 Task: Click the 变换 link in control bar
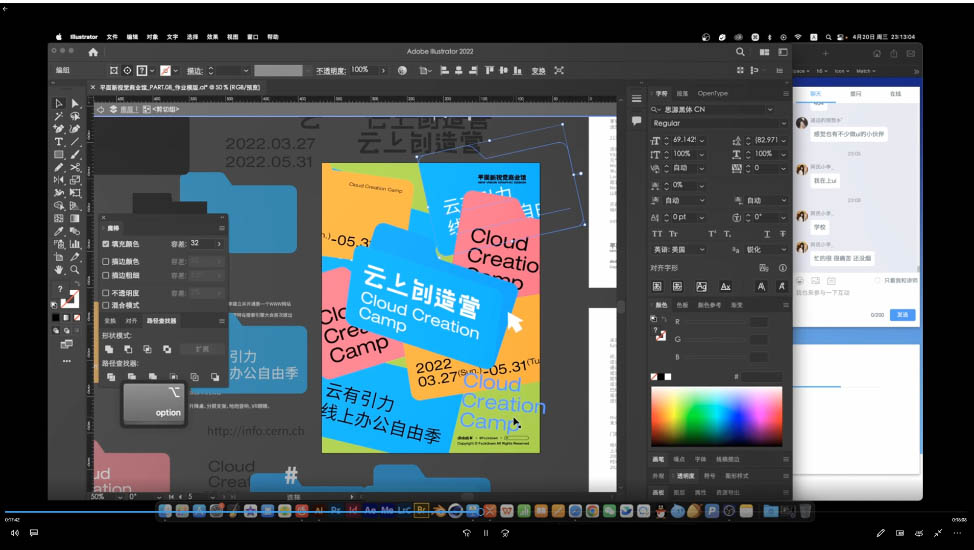coord(539,71)
